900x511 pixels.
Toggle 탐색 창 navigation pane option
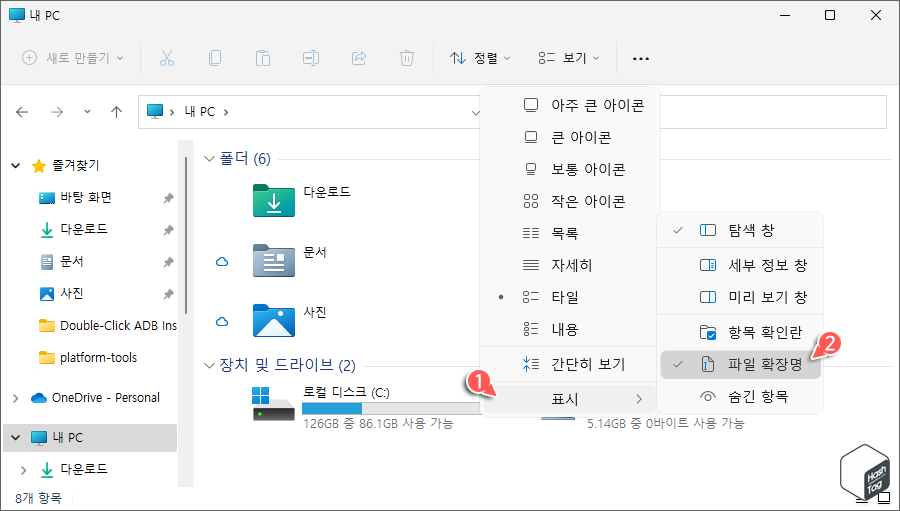point(740,230)
